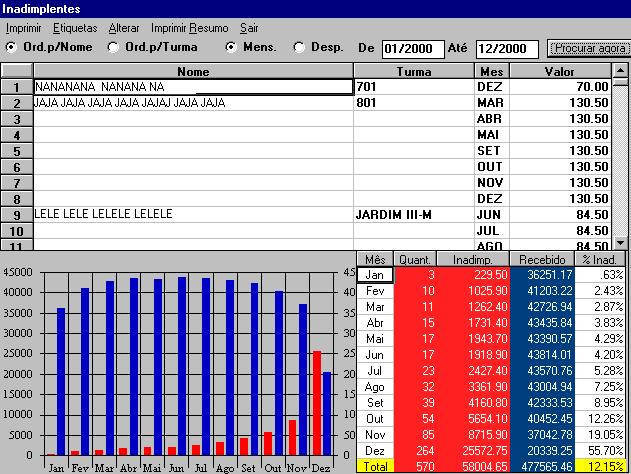The height and width of the screenshot is (474, 631).
Task: Click the yellow Total row label
Action: coord(375,467)
